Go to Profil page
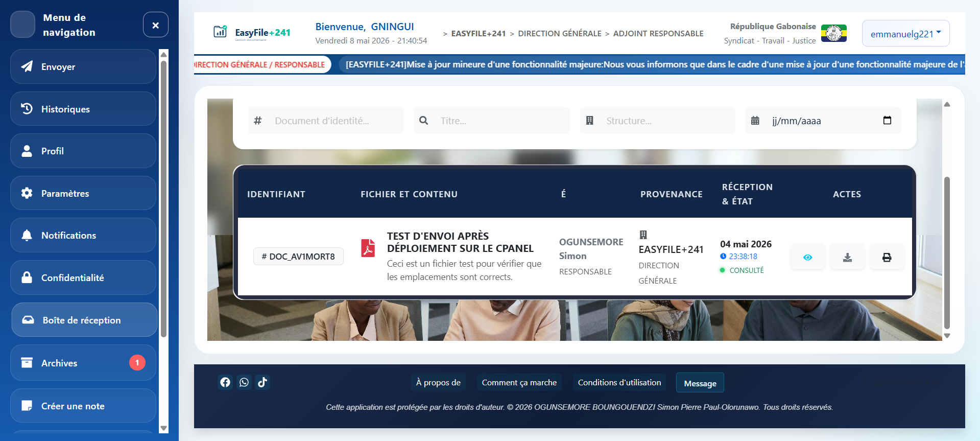The image size is (980, 441). pos(83,151)
